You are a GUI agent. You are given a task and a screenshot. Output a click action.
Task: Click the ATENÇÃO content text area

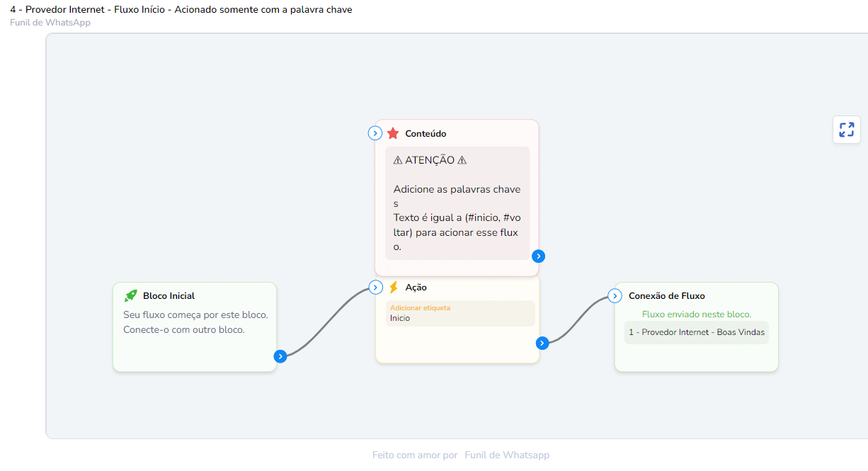(x=457, y=205)
